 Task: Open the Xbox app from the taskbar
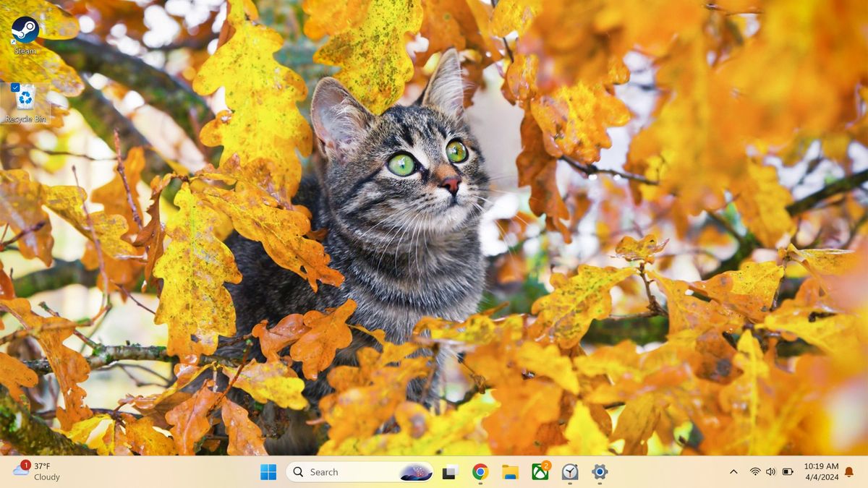coord(539,471)
